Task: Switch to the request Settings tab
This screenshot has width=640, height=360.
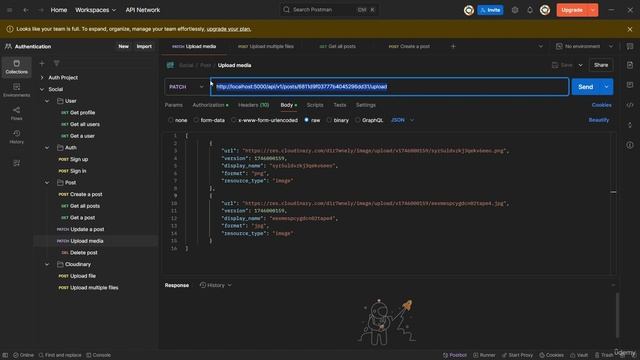Action: [x=365, y=105]
